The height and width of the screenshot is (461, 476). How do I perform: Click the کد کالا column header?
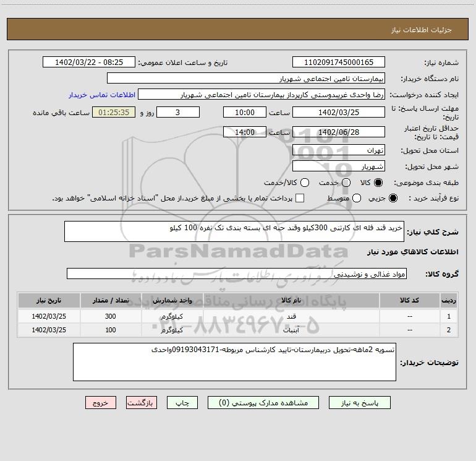pos(409,301)
